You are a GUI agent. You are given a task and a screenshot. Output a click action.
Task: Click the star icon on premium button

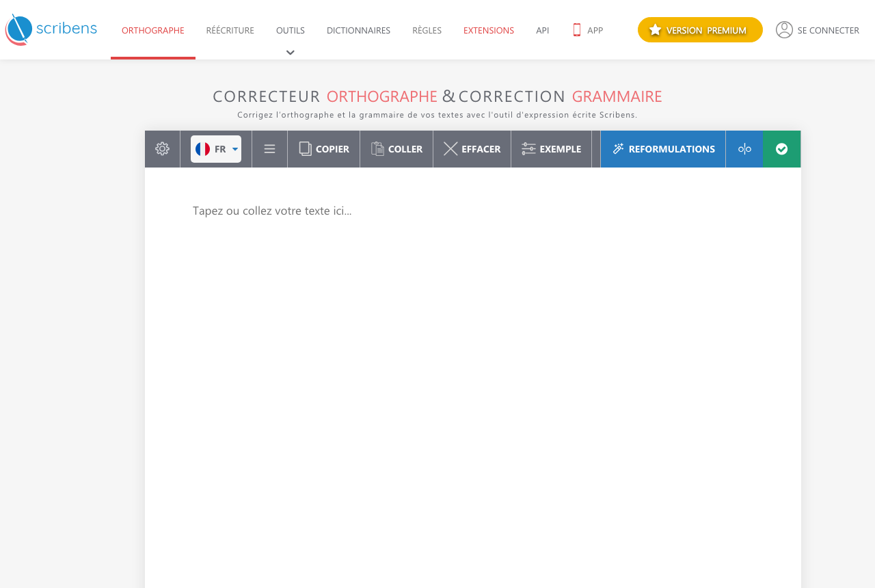(655, 29)
